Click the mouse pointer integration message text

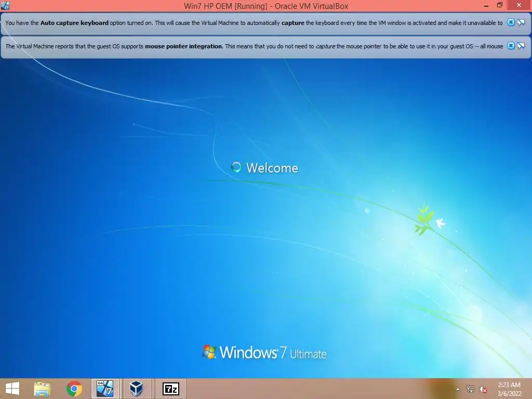pyautogui.click(x=254, y=46)
